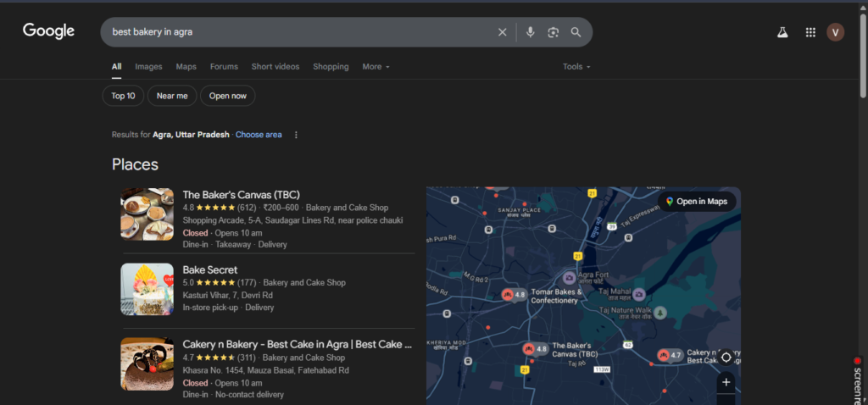The image size is (868, 405).
Task: Open Google Lens image search
Action: pyautogui.click(x=553, y=32)
